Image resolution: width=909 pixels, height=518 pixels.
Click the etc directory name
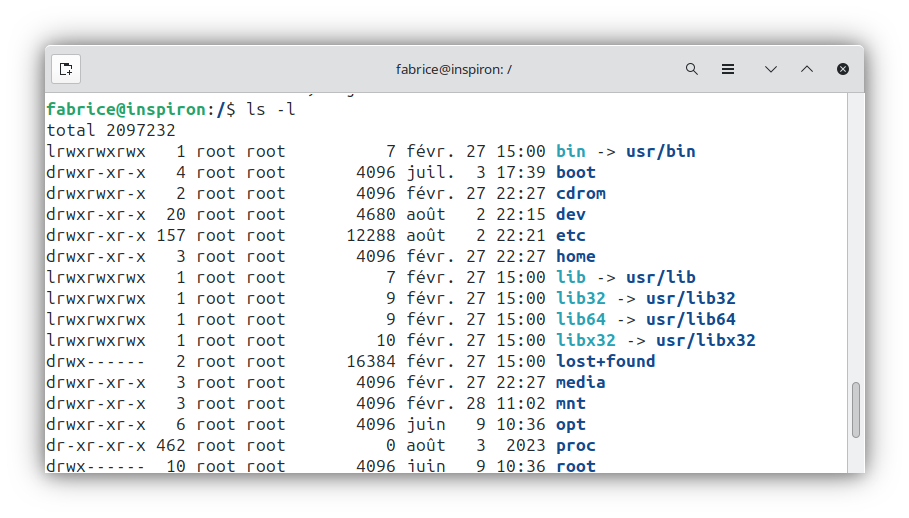pos(571,235)
